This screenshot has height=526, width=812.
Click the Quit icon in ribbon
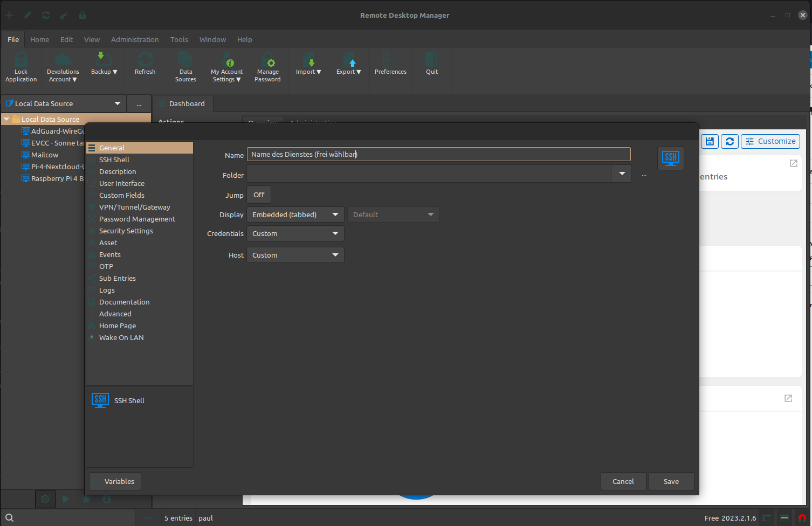point(432,60)
